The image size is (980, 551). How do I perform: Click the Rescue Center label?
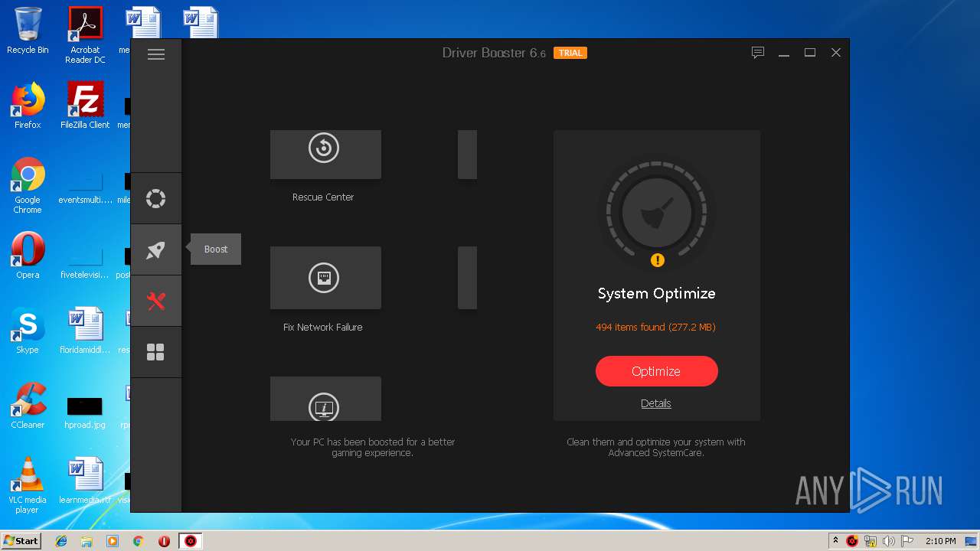pyautogui.click(x=323, y=197)
